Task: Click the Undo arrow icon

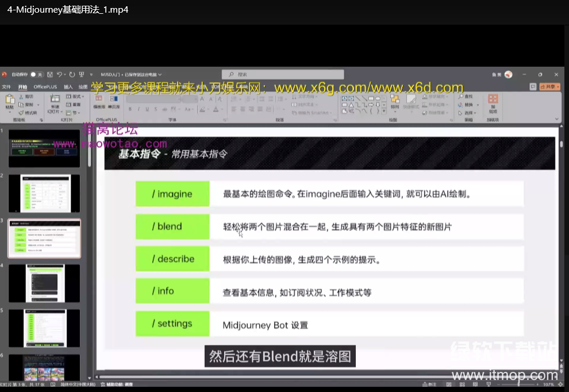Action: coord(60,74)
